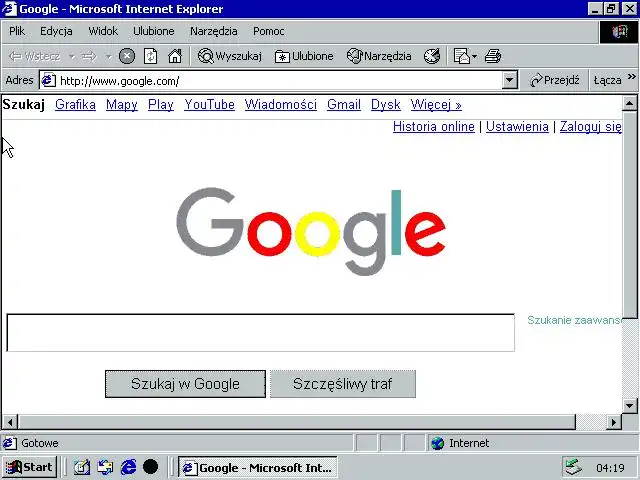Open the Ustawienia link
This screenshot has width=640, height=480.
(x=517, y=127)
